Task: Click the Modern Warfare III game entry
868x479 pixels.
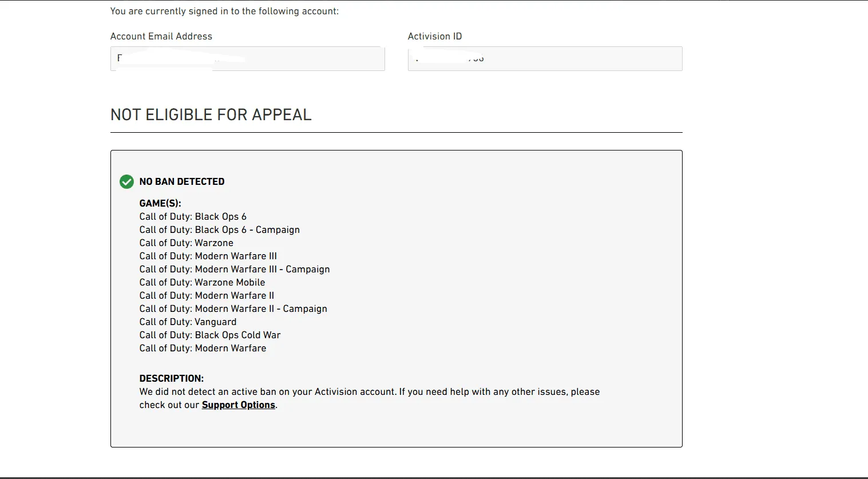Action: [x=208, y=256]
